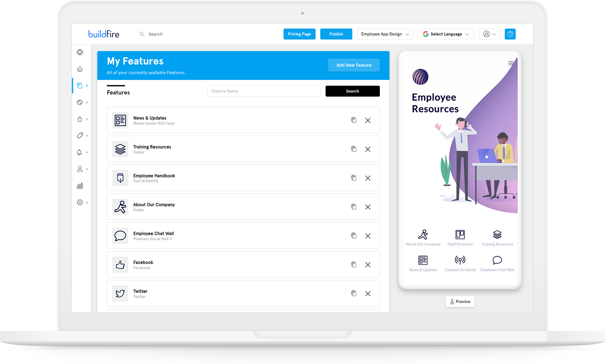Open the hamburger menu in the app preview

(511, 63)
